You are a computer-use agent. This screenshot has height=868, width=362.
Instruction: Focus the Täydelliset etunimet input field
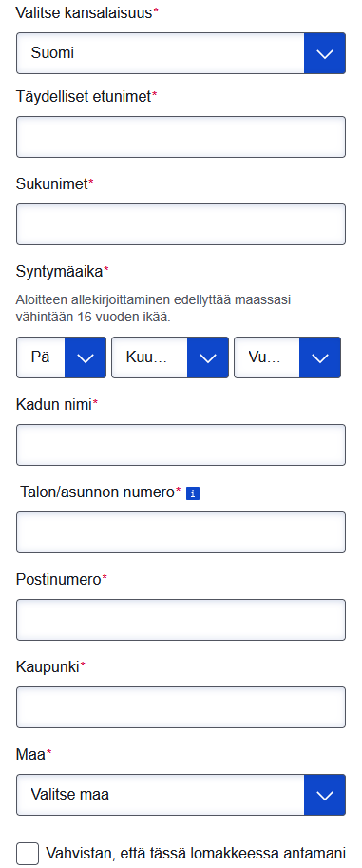click(x=181, y=137)
